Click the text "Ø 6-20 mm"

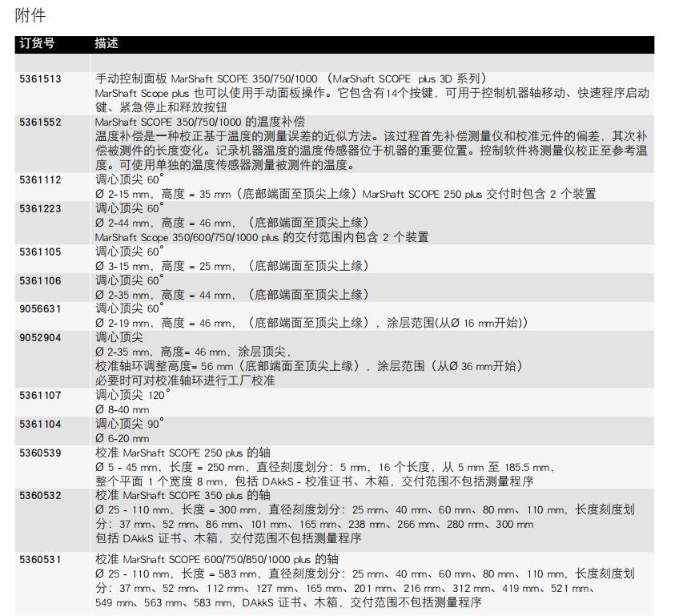(x=123, y=438)
